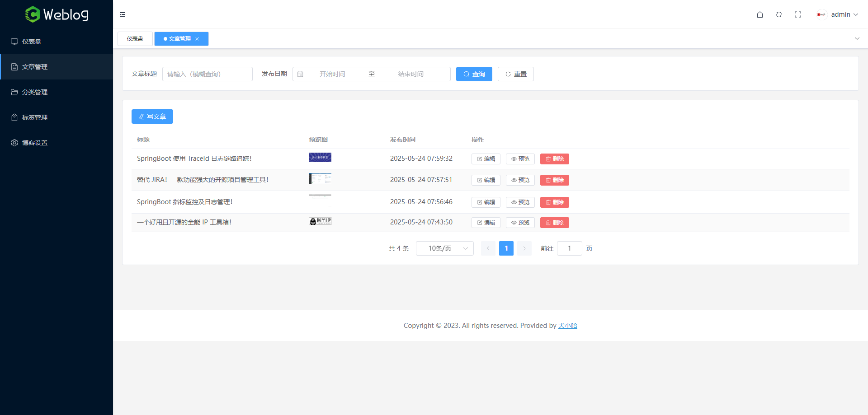Expand the tab bar options chevron
Image resolution: width=868 pixels, height=415 pixels.
(x=857, y=39)
